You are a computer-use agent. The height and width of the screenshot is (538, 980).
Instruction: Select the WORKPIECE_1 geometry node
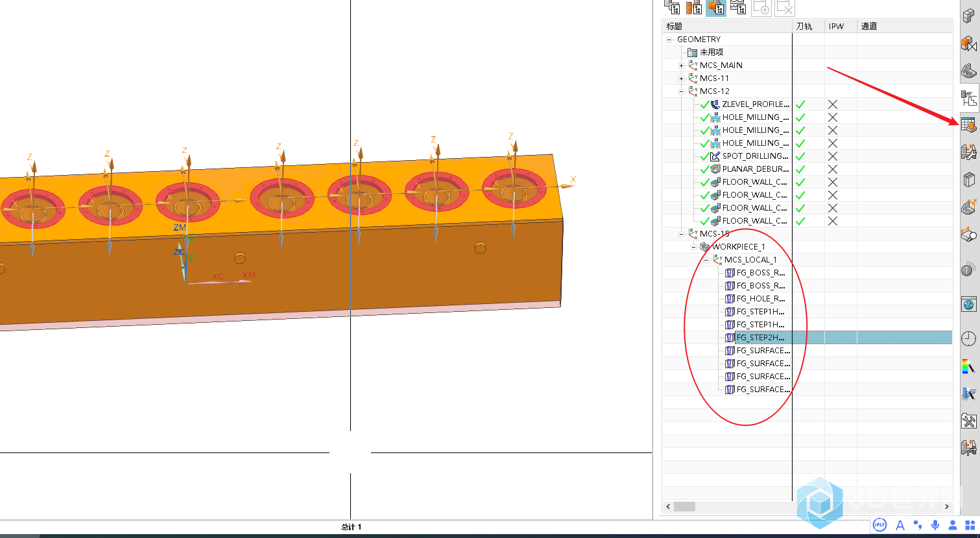point(739,247)
